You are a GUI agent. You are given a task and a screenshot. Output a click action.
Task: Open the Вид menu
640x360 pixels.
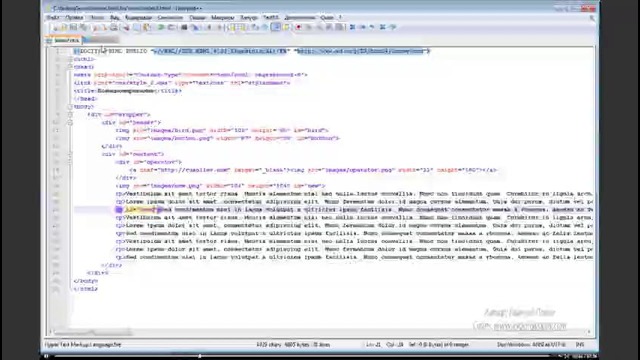click(115, 18)
